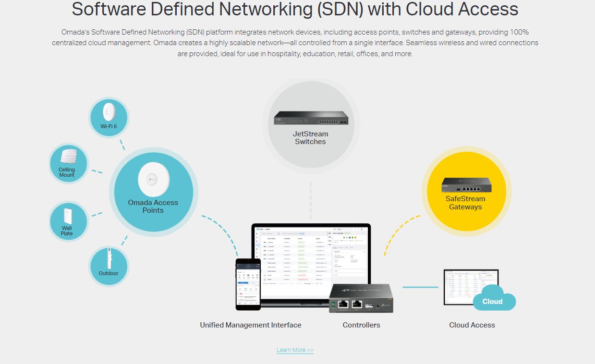The height and width of the screenshot is (364, 595).
Task: Click the hardware controller device image
Action: coord(361,298)
